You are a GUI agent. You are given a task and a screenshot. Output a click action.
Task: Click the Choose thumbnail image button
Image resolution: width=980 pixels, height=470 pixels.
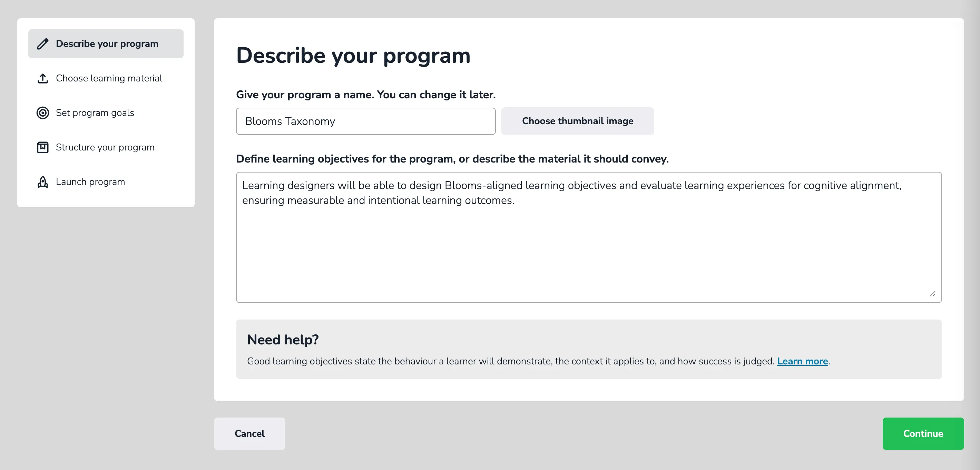[577, 121]
